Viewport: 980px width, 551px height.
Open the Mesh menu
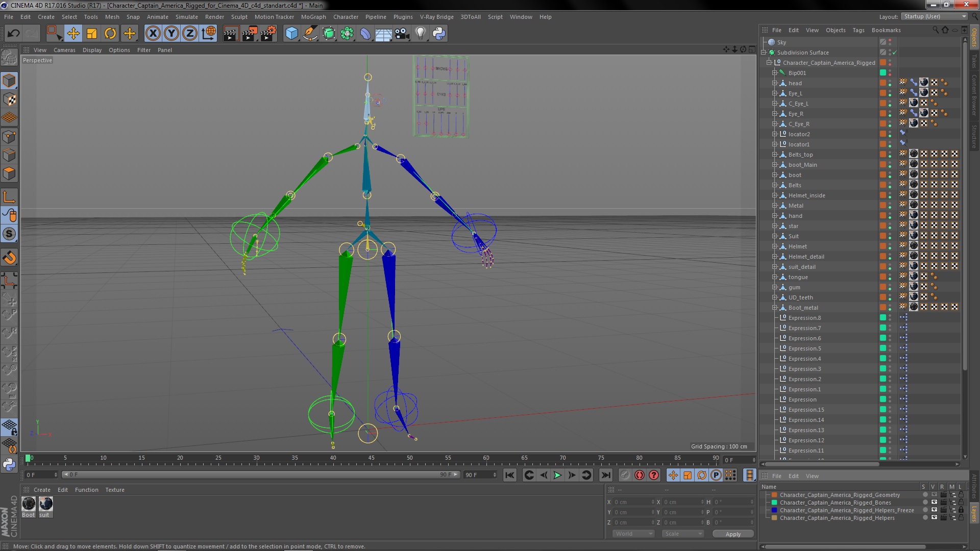[x=112, y=17]
